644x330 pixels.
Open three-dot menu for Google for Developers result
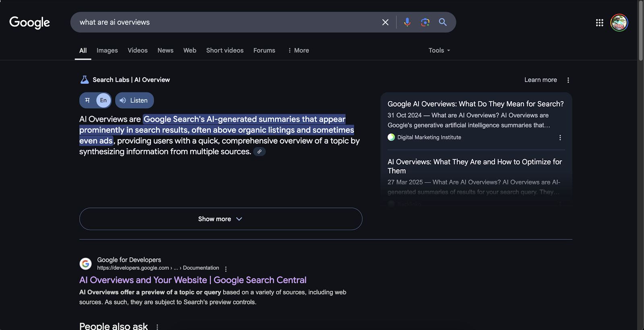coord(226,269)
